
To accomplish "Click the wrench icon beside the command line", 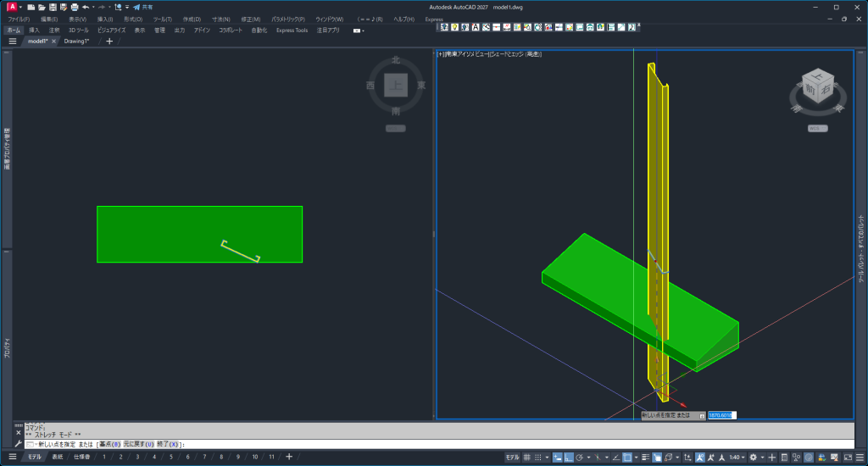I will pos(18,444).
